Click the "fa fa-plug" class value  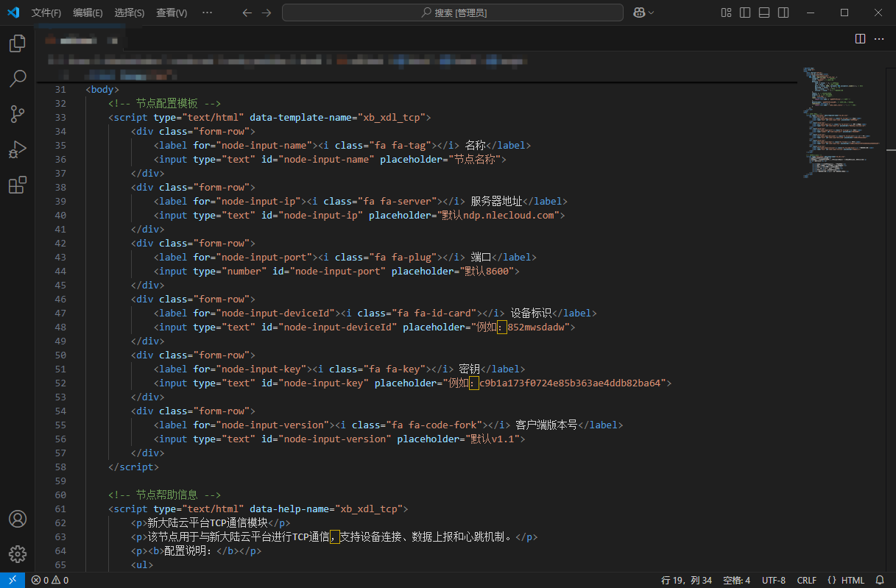point(402,257)
